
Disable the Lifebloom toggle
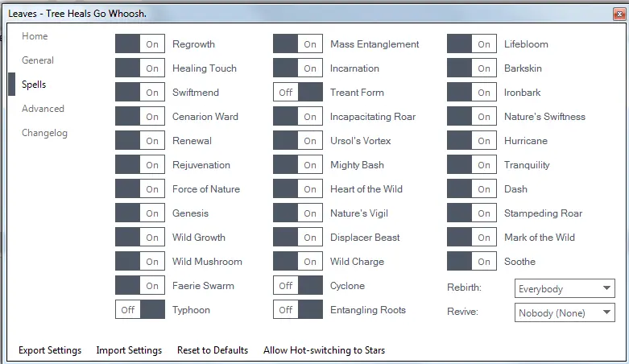472,43
